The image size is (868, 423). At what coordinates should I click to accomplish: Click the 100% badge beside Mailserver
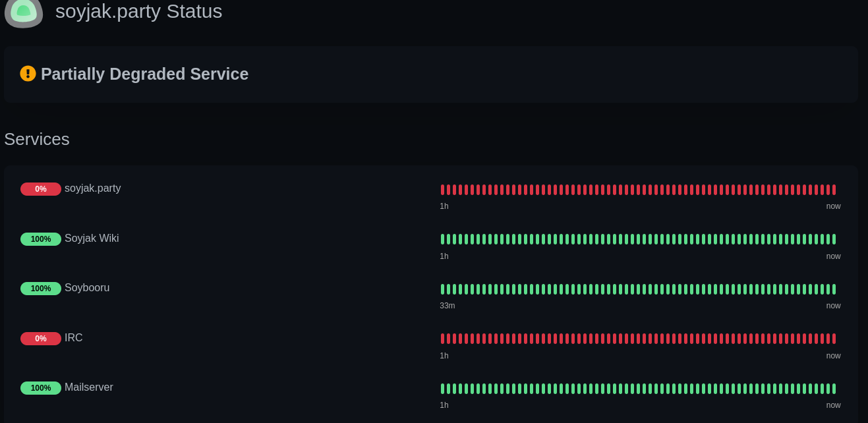[41, 388]
